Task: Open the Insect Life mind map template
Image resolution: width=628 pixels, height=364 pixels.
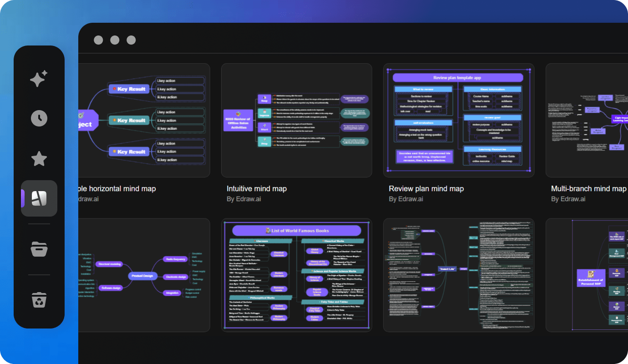Action: click(459, 275)
